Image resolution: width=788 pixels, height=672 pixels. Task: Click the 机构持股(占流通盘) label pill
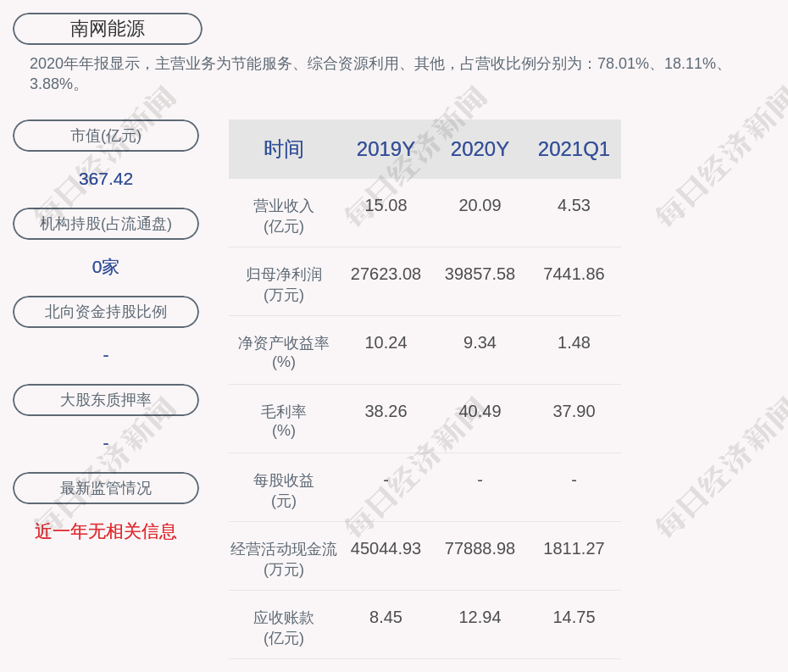point(106,224)
